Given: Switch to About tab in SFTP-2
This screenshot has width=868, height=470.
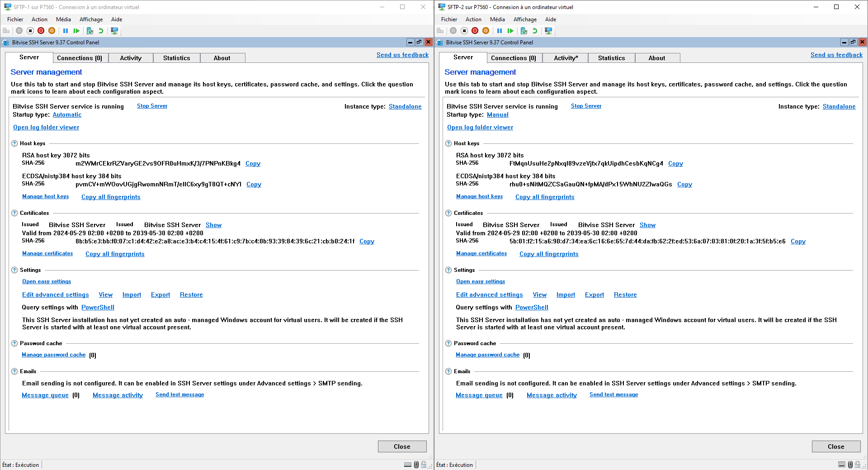Looking at the screenshot, I should click(656, 58).
